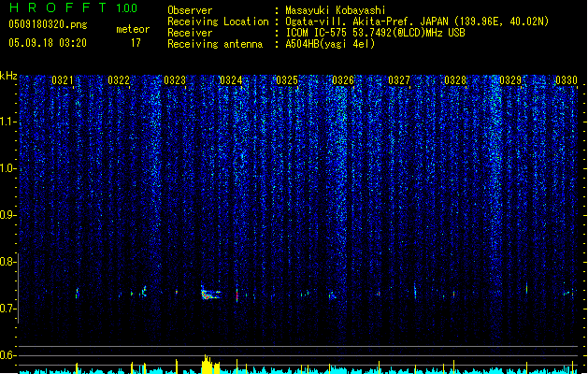This screenshot has width=588, height=374.
Task: Click the 0.7 kHz axis label
Action: 8,309
